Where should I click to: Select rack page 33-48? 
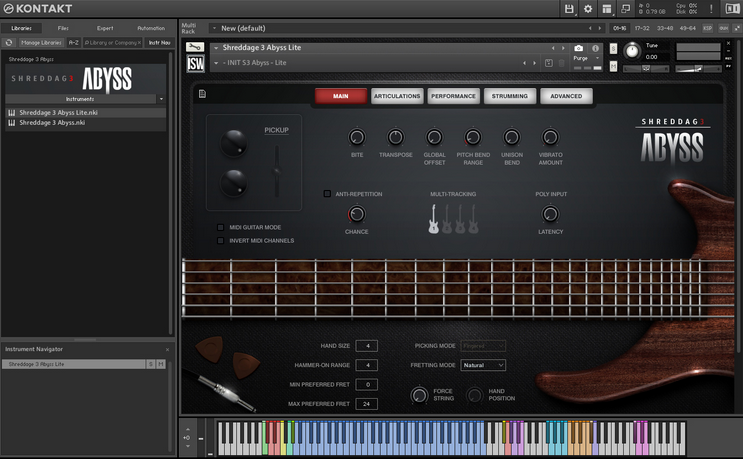tap(665, 28)
